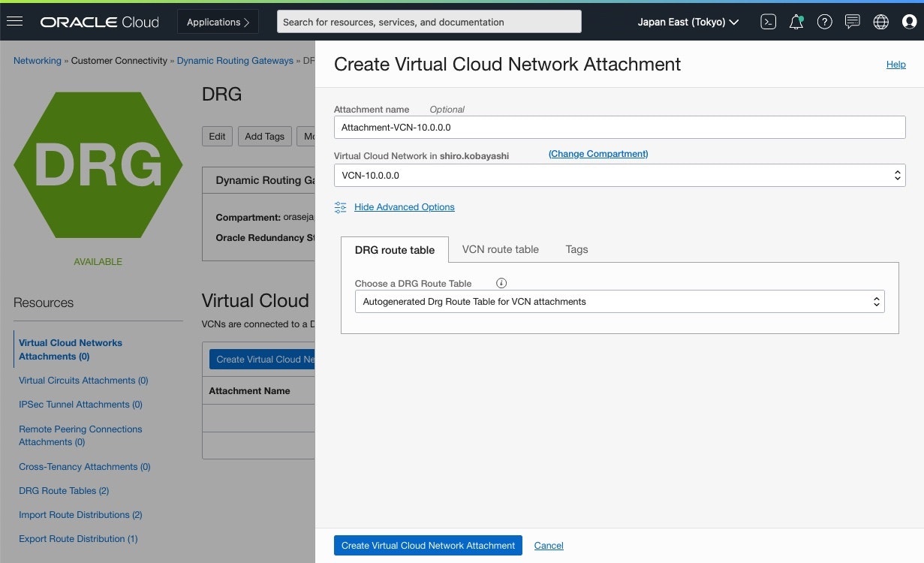924x563 pixels.
Task: Open the Japan East (Tokyo) region selector
Action: click(688, 22)
